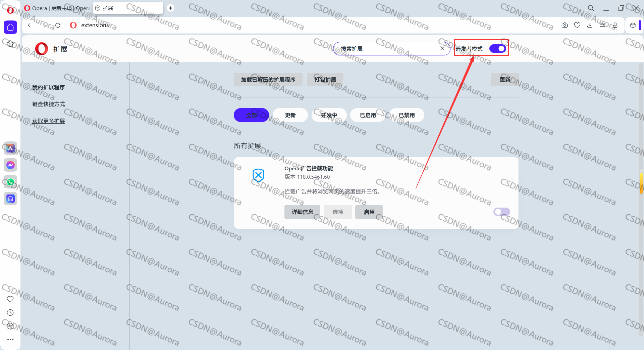This screenshot has width=644, height=350.
Task: Open 键盘快捷方式 in the left menu
Action: [x=49, y=104]
